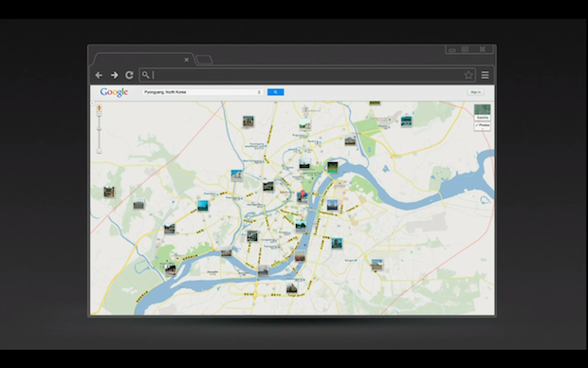The height and width of the screenshot is (368, 588).
Task: Click the red location pin marker
Action: (x=303, y=193)
